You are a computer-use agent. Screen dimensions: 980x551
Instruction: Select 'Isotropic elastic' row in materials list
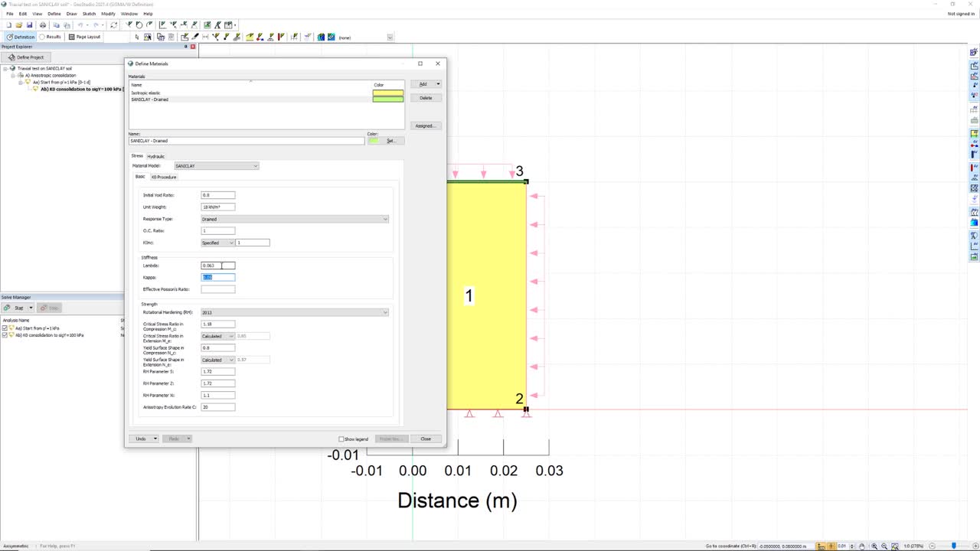266,93
